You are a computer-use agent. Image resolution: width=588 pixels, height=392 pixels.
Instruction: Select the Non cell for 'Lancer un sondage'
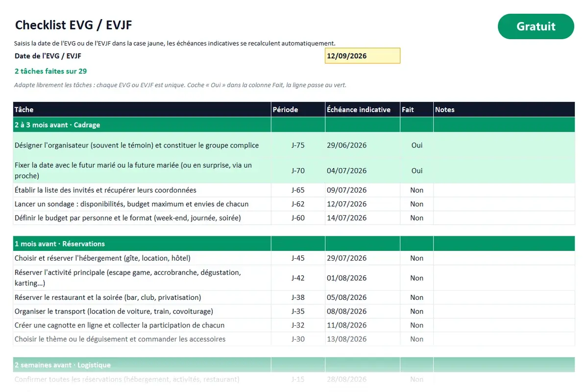416,204
